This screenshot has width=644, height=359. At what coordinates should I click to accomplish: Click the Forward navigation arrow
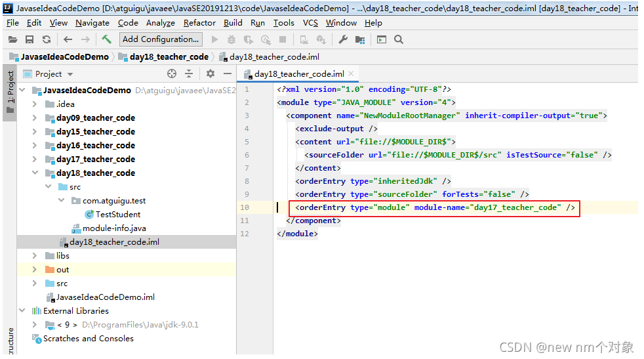click(x=85, y=39)
